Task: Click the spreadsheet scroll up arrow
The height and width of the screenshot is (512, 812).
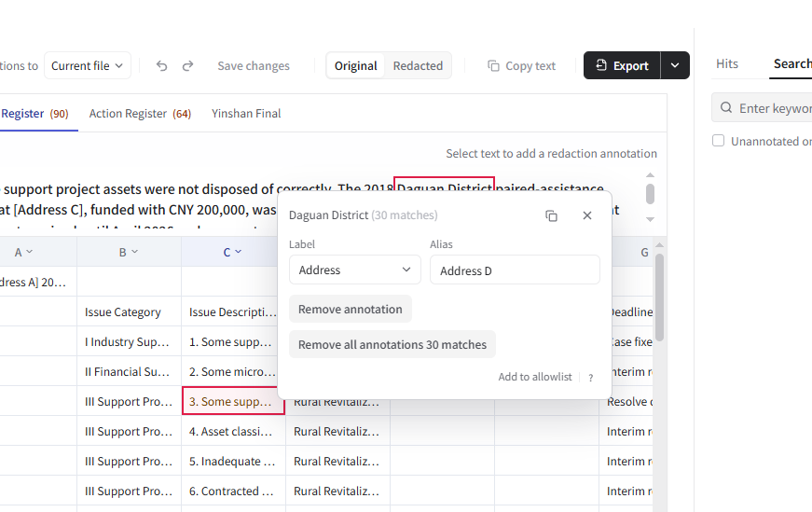Action: click(x=659, y=245)
